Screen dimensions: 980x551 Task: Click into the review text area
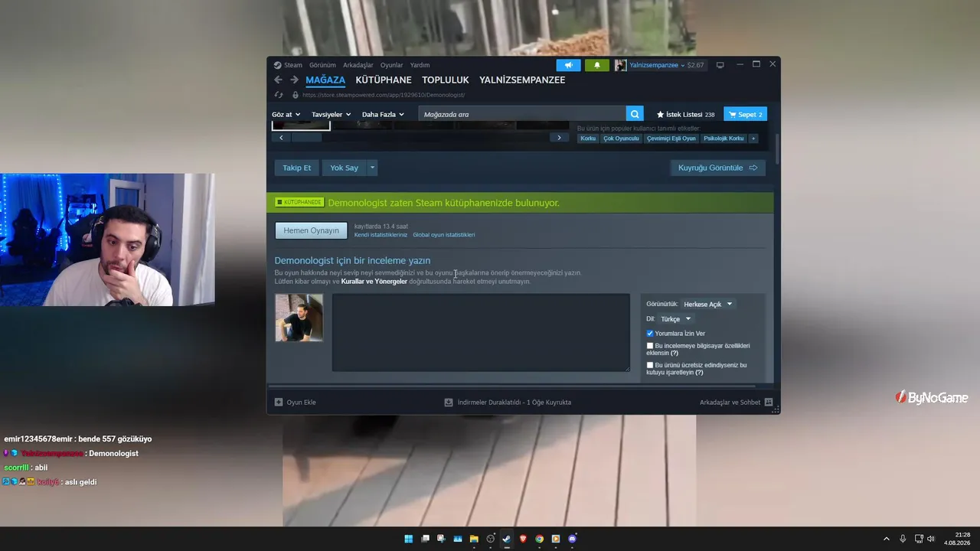click(481, 333)
